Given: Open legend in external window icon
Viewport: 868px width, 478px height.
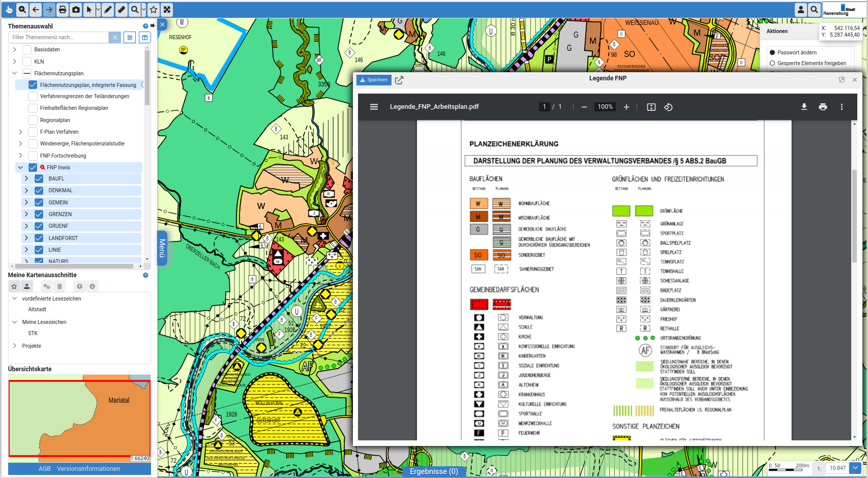Looking at the screenshot, I should point(399,80).
